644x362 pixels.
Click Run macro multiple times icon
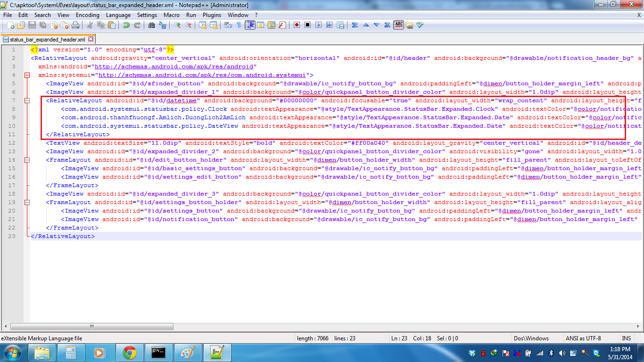coord(329,25)
